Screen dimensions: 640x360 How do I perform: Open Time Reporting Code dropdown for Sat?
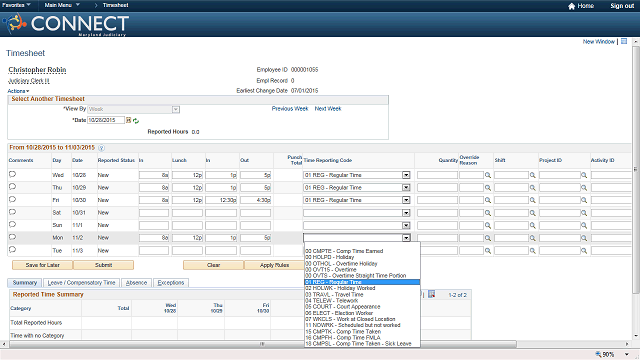click(x=406, y=213)
